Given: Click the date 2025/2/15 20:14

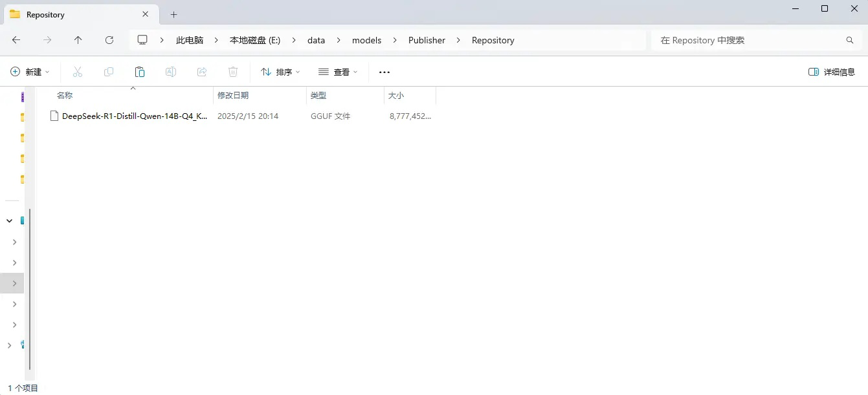Looking at the screenshot, I should (248, 116).
